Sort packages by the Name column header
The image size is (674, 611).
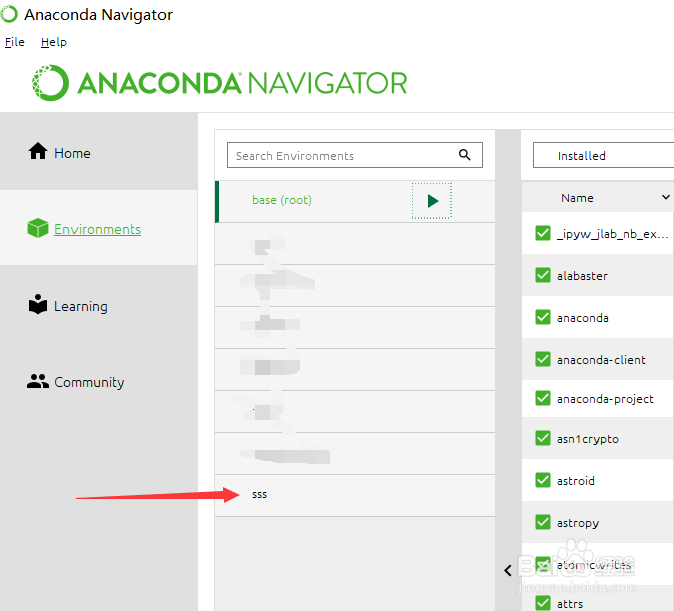pyautogui.click(x=577, y=198)
